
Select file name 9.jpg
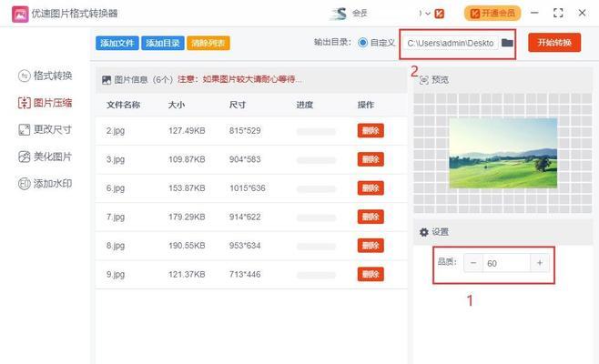click(116, 274)
